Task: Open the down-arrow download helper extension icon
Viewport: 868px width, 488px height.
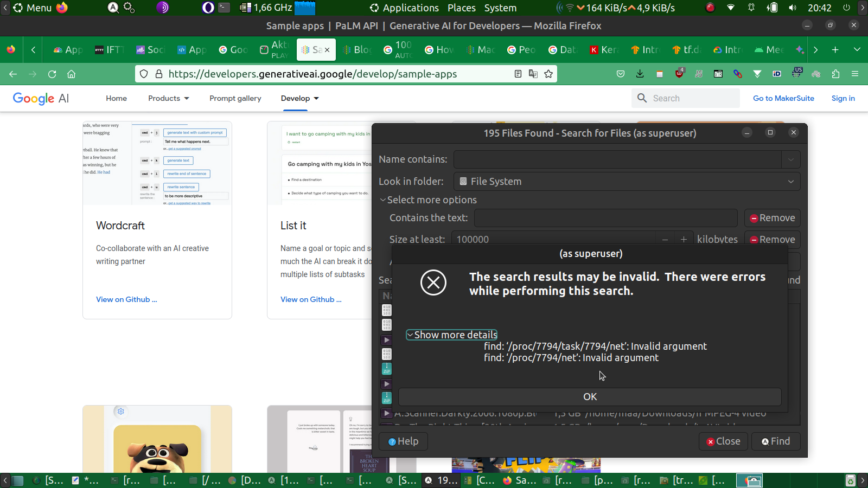Action: (x=757, y=74)
